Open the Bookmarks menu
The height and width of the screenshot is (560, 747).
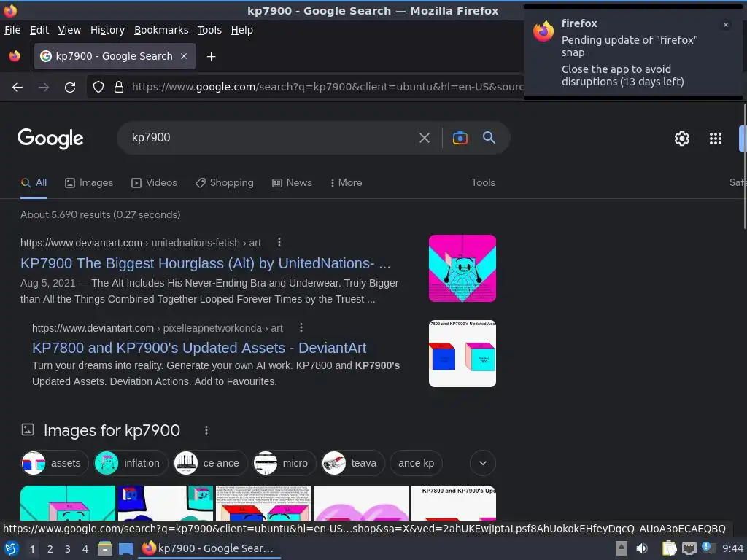pos(161,30)
